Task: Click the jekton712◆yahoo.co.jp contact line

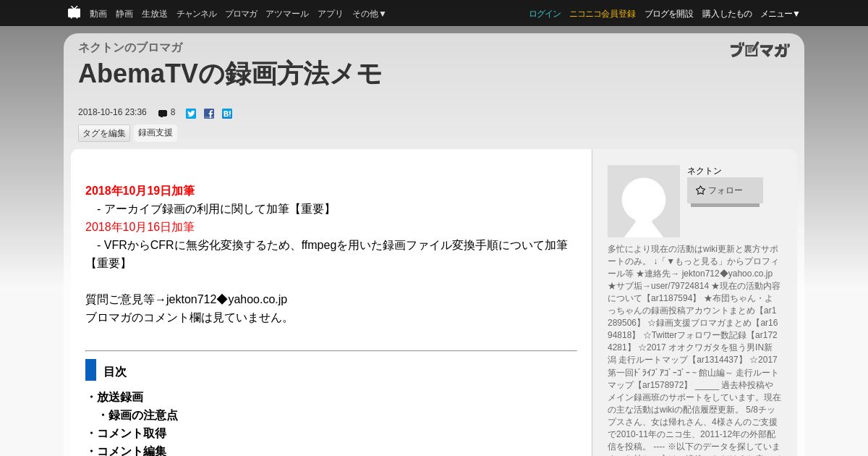Action: pos(187,300)
